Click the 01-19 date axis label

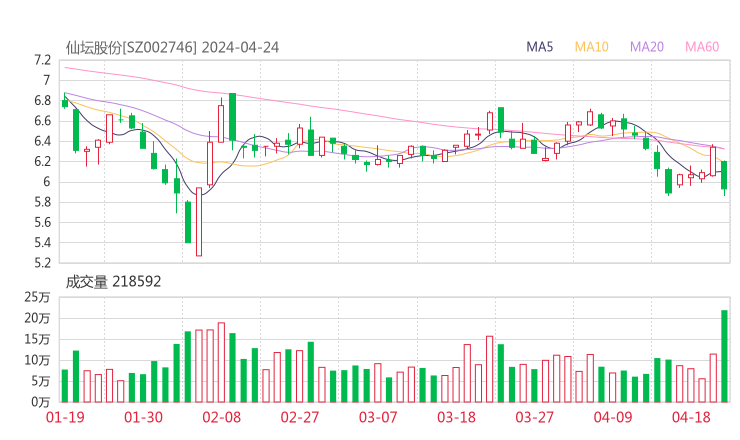[65, 417]
